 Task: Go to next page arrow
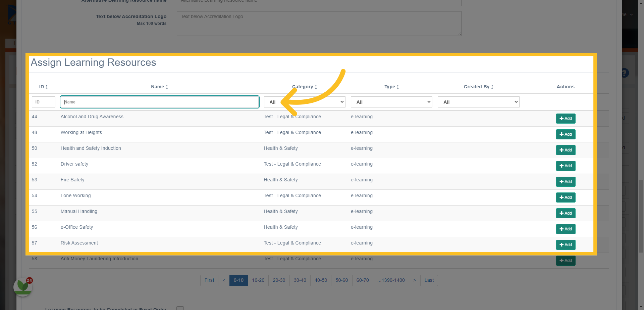(x=415, y=280)
